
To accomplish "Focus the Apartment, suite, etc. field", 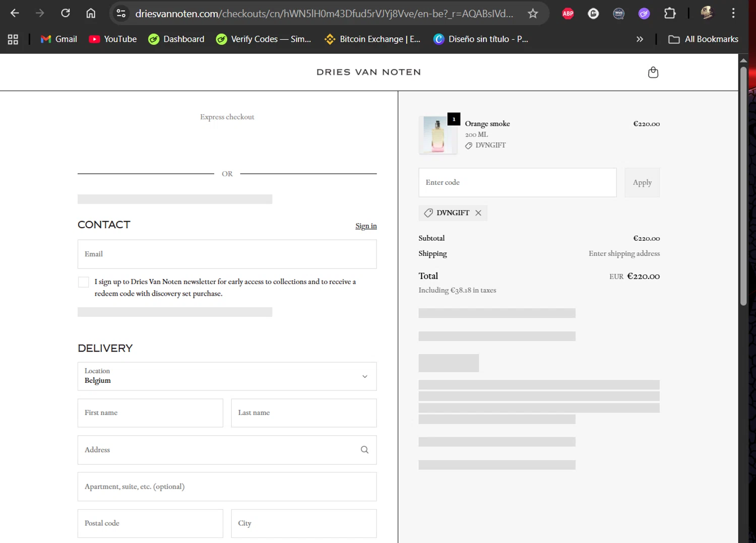I will (227, 487).
